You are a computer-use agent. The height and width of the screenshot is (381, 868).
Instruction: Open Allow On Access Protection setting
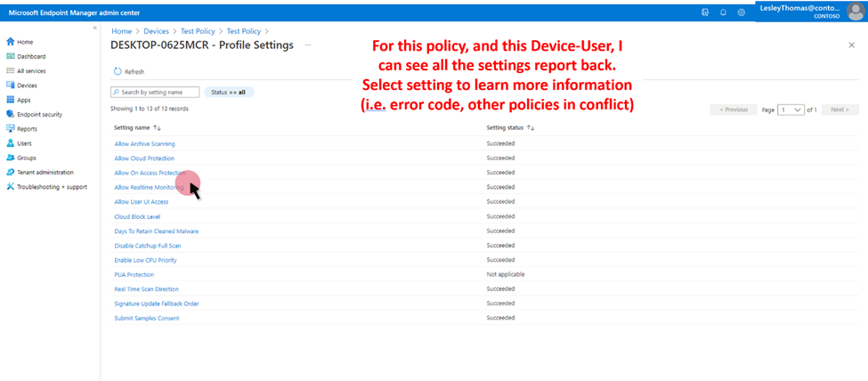tap(150, 173)
